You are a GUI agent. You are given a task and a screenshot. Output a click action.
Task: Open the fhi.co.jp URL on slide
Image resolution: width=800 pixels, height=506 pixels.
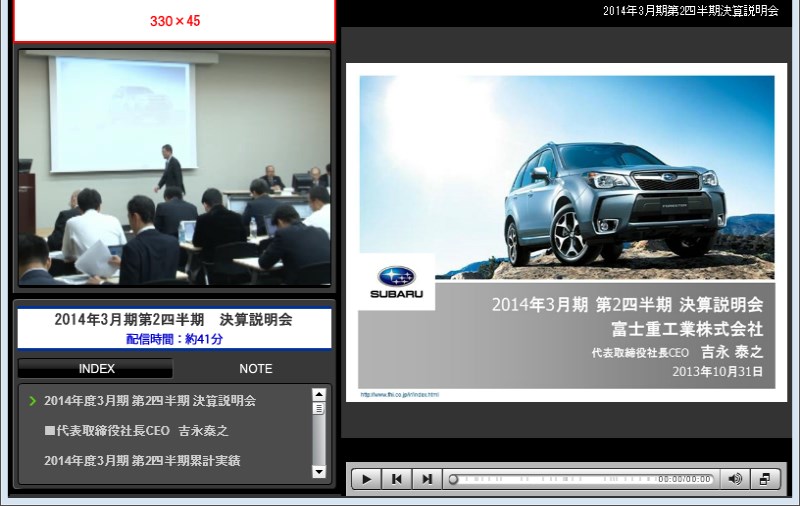pos(399,394)
